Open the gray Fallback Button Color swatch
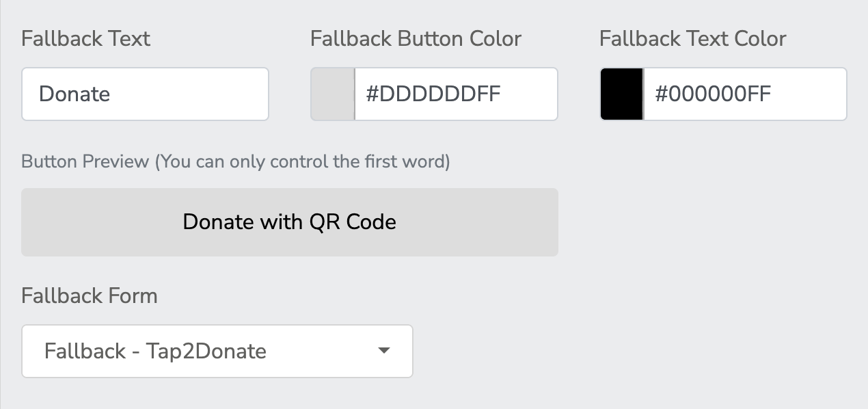 pyautogui.click(x=333, y=94)
